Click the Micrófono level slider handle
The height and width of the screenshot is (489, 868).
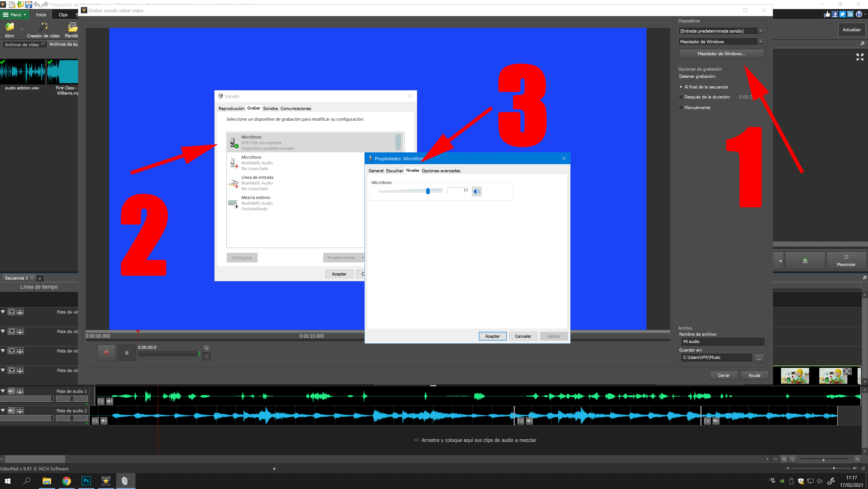click(428, 191)
